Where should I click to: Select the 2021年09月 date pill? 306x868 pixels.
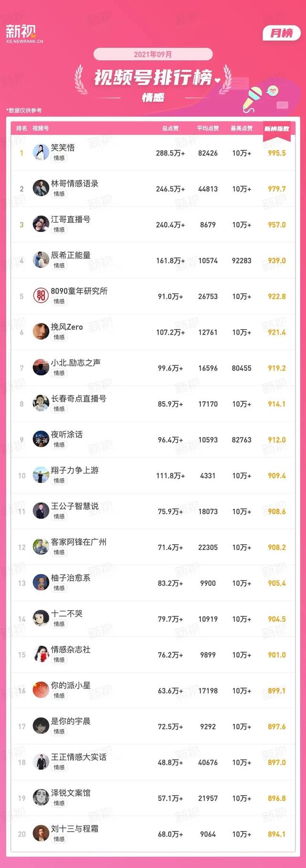[153, 54]
